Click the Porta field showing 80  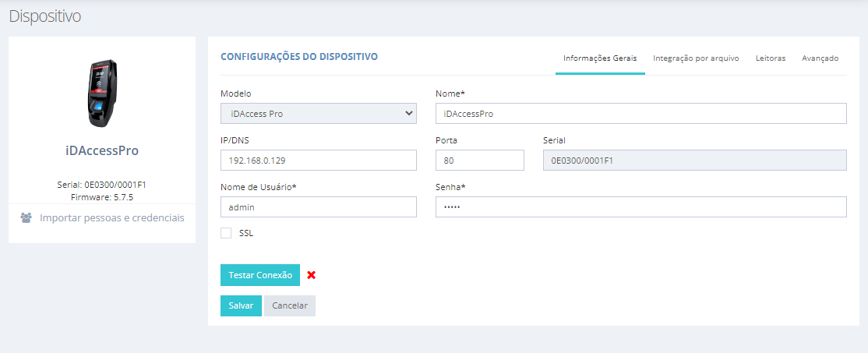(480, 160)
